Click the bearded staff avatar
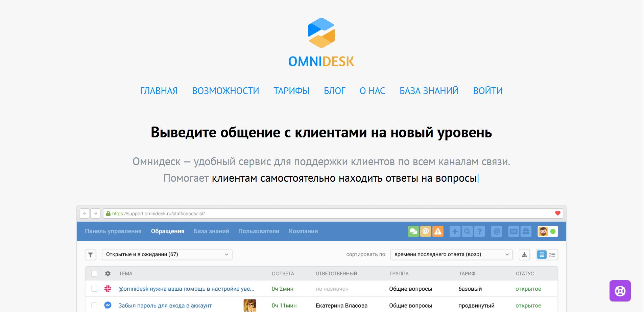644x312 pixels. pyautogui.click(x=543, y=231)
